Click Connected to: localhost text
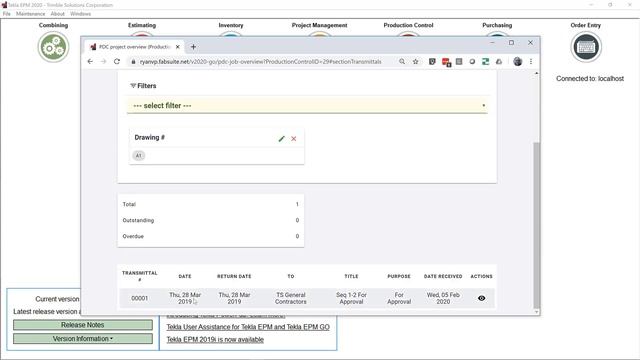 tap(590, 78)
